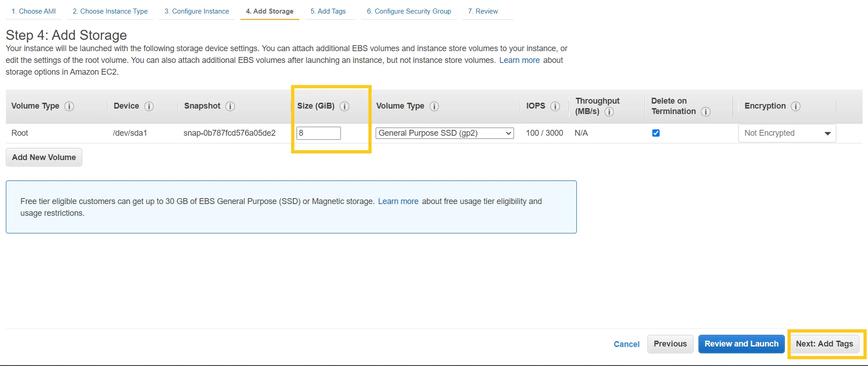
Task: Click the Device column info icon
Action: pos(149,106)
